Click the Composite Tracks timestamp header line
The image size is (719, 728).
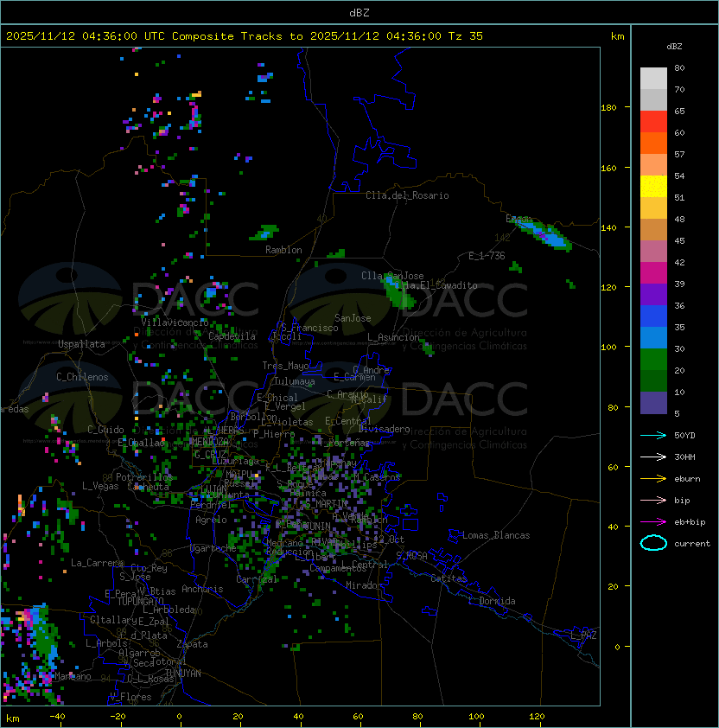tap(245, 36)
